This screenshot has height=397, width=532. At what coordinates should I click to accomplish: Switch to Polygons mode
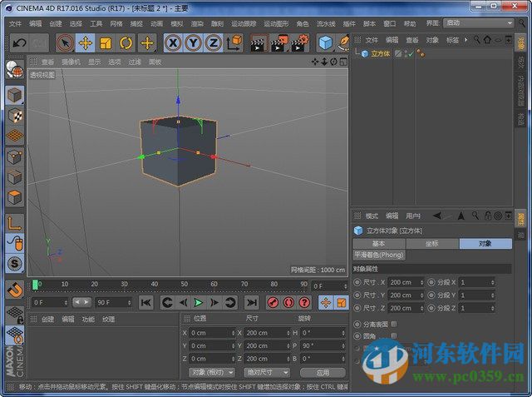[x=15, y=197]
